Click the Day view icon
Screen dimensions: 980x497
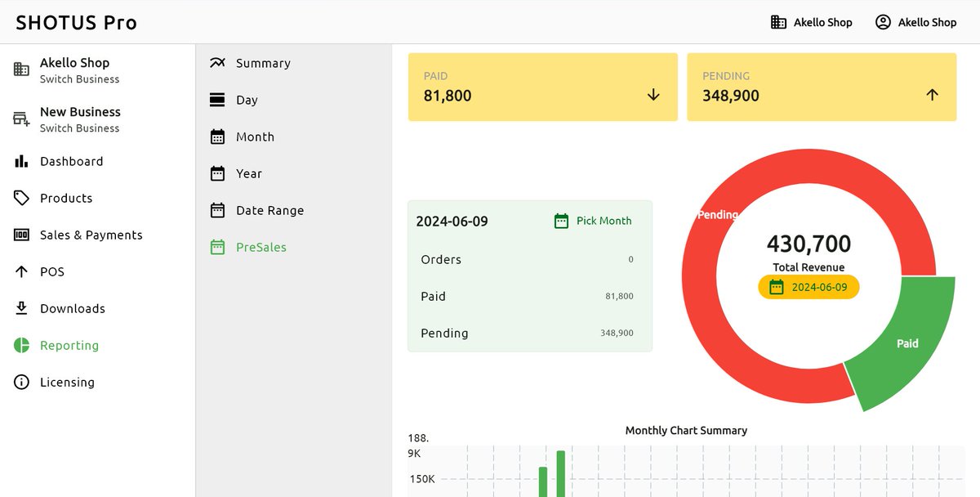pyautogui.click(x=217, y=100)
